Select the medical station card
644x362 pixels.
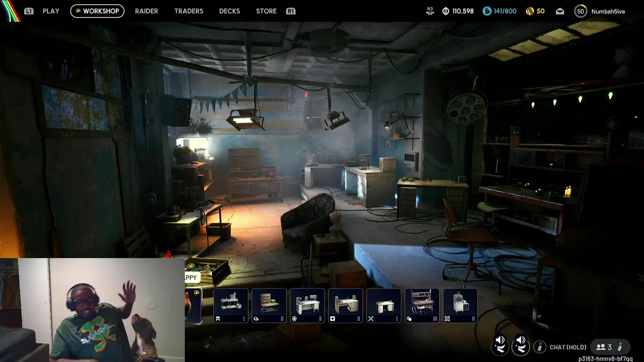[x=346, y=306]
